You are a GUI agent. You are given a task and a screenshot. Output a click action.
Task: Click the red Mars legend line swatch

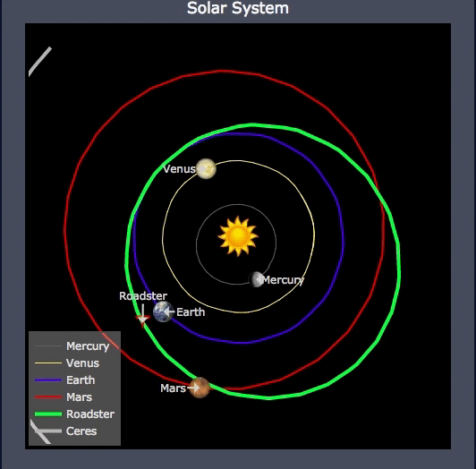[x=48, y=397]
